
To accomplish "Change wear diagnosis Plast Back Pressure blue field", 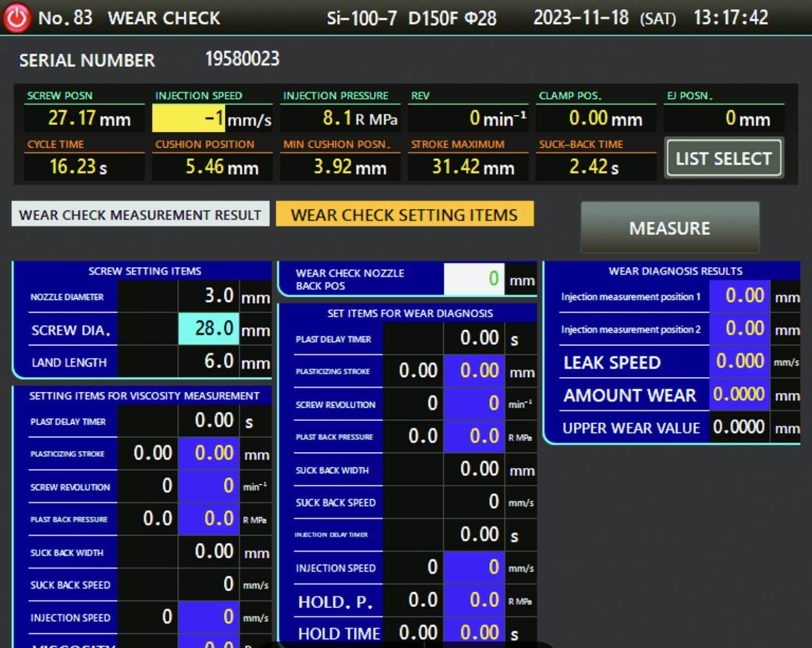I will pos(474,437).
